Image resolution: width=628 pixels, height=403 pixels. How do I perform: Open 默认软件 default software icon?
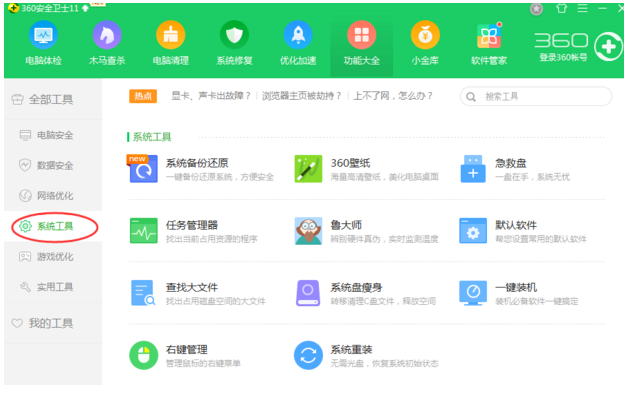pyautogui.click(x=473, y=231)
